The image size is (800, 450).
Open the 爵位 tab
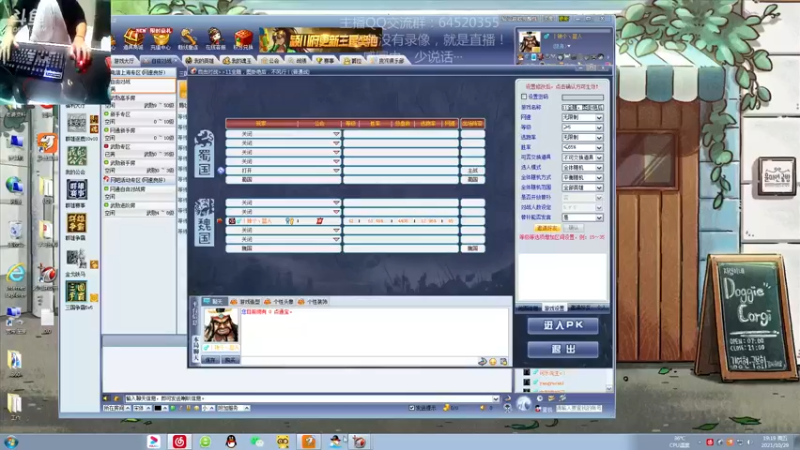click(353, 61)
